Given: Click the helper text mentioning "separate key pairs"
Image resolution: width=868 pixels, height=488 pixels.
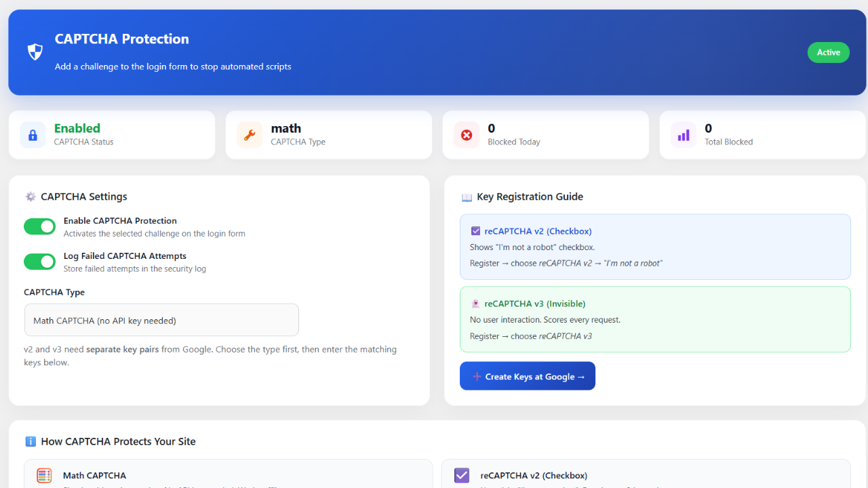Looking at the screenshot, I should [210, 356].
